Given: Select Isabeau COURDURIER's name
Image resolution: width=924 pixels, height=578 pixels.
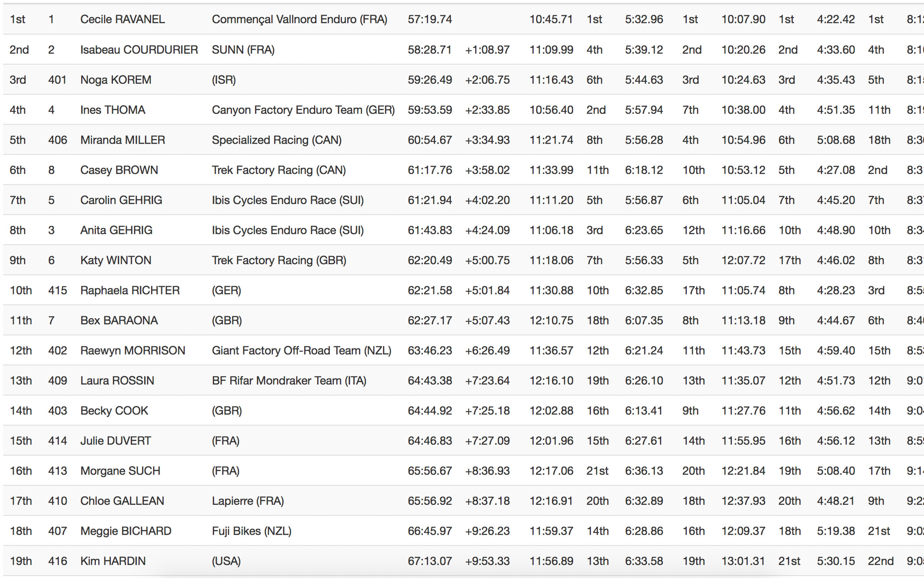Looking at the screenshot, I should tap(139, 50).
